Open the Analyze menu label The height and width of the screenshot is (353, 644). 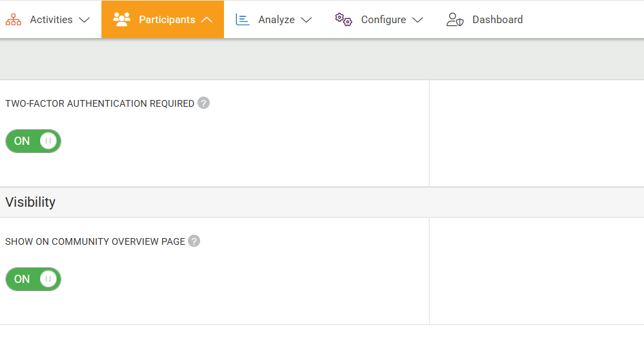276,20
